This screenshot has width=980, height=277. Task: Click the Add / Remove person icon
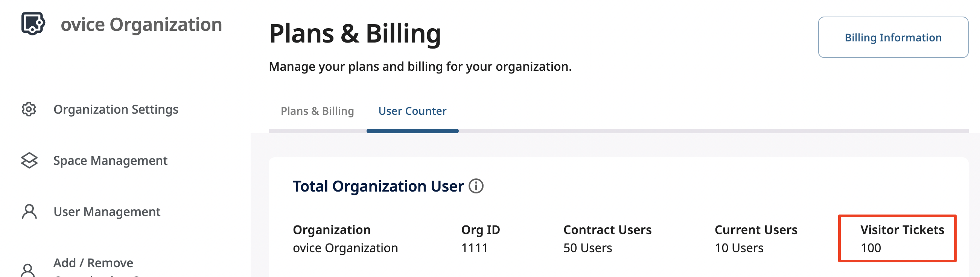pyautogui.click(x=27, y=270)
